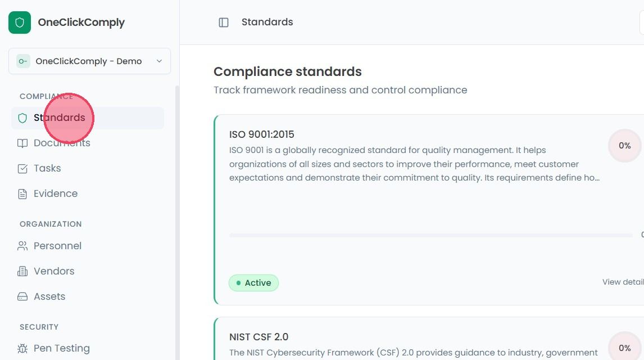
Task: Toggle the sidebar panel icon beside Standards
Action: [x=224, y=22]
